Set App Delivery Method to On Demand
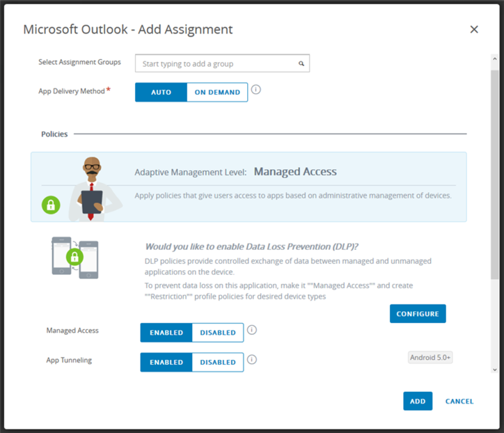The image size is (504, 433). [217, 93]
